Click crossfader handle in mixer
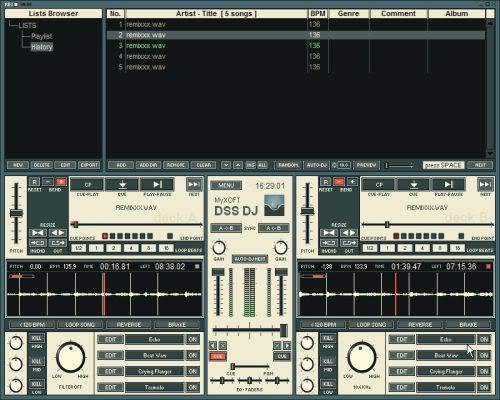Image resolution: width=500 pixels, height=400 pixels. [284, 330]
